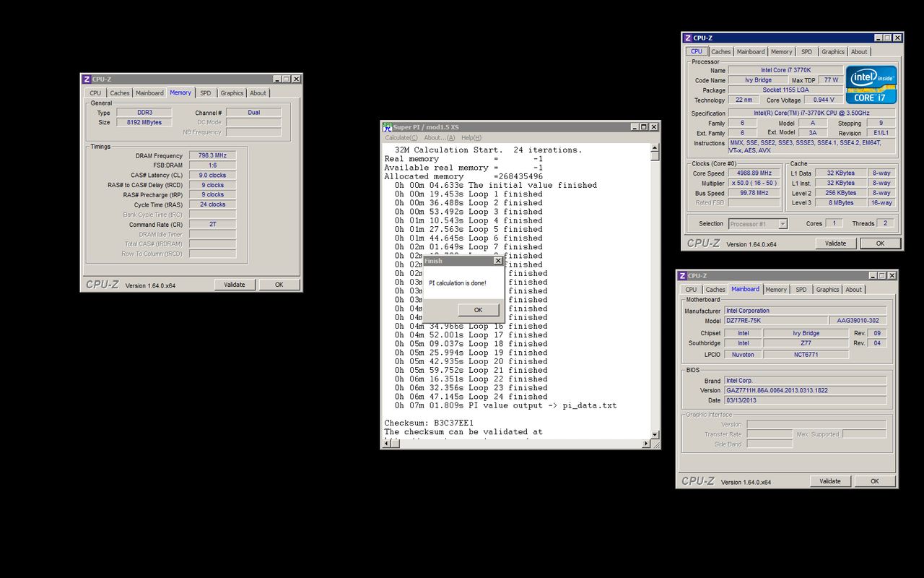The width and height of the screenshot is (924, 578).
Task: Select SPD tab in the processor CPU-Z window
Action: click(806, 51)
